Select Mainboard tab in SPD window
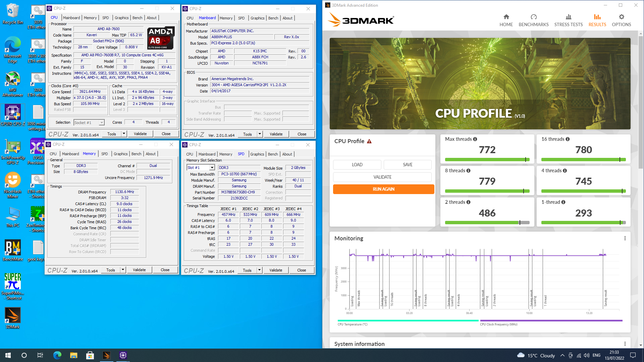The height and width of the screenshot is (362, 644). [207, 154]
